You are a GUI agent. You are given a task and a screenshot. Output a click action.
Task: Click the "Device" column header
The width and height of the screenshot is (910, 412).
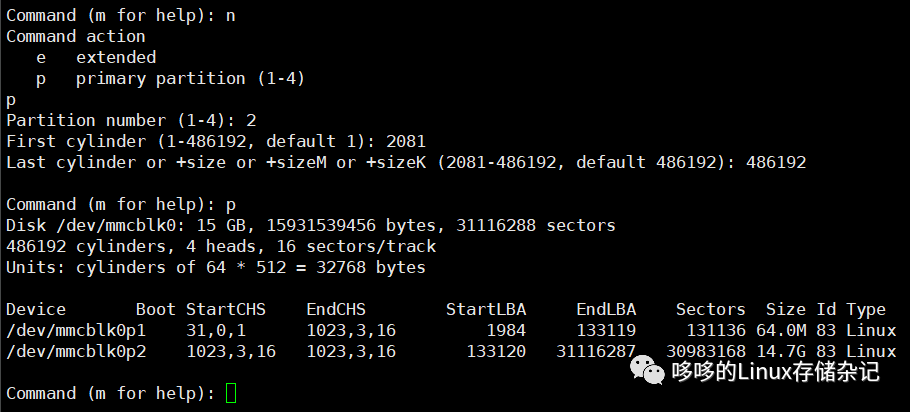(x=36, y=309)
